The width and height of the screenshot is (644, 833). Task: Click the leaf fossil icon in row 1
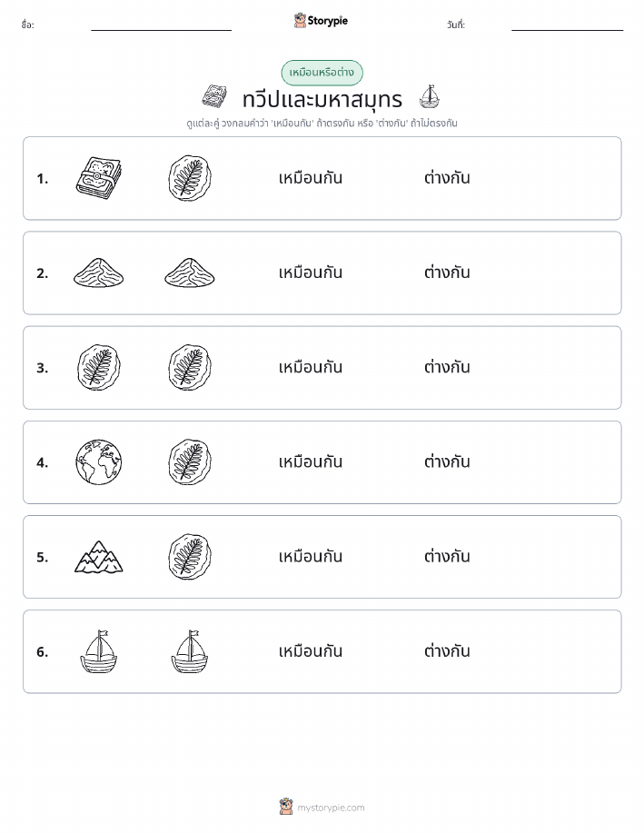point(190,178)
